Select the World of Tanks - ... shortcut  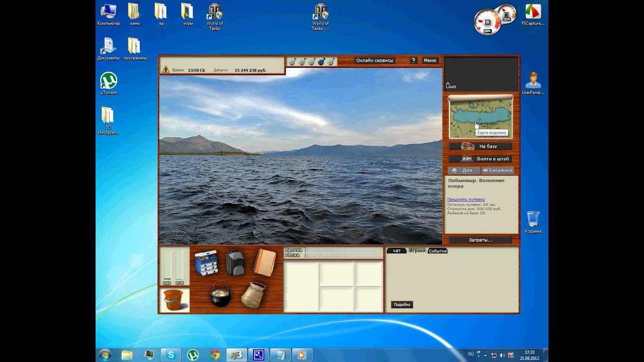point(320,18)
